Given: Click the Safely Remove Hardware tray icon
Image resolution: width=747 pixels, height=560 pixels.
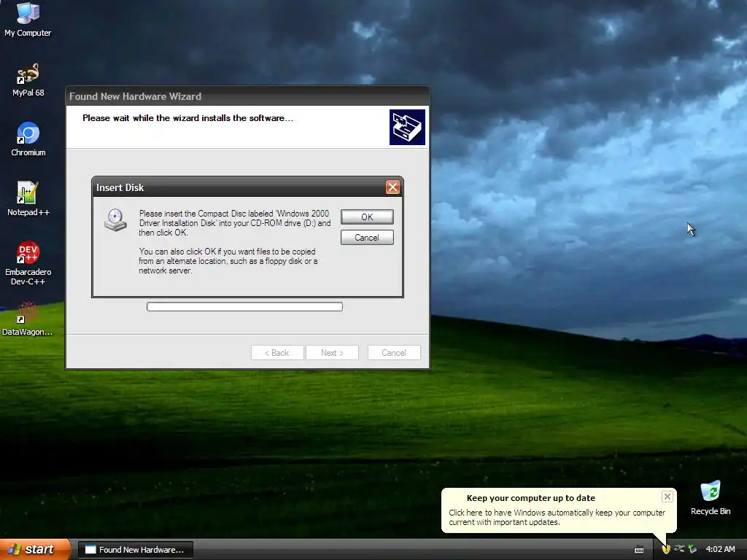Looking at the screenshot, I should (692, 549).
